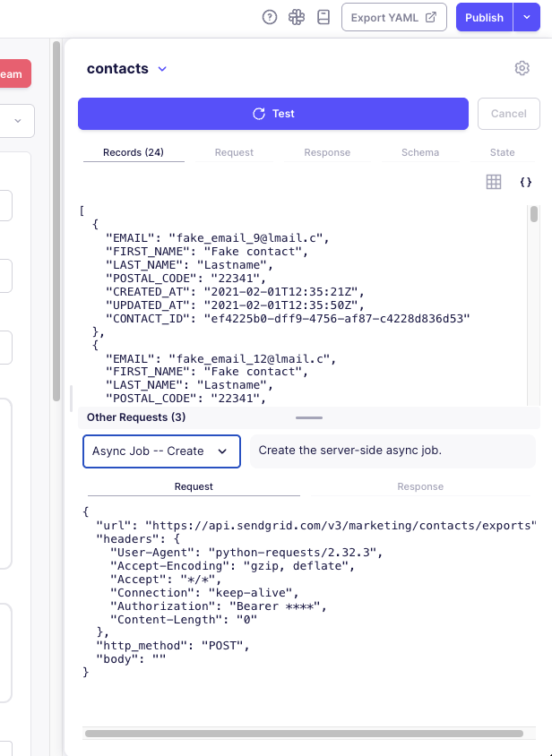The width and height of the screenshot is (552, 756).
Task: Click the horizontal scrollbar under request JSON
Action: click(304, 734)
